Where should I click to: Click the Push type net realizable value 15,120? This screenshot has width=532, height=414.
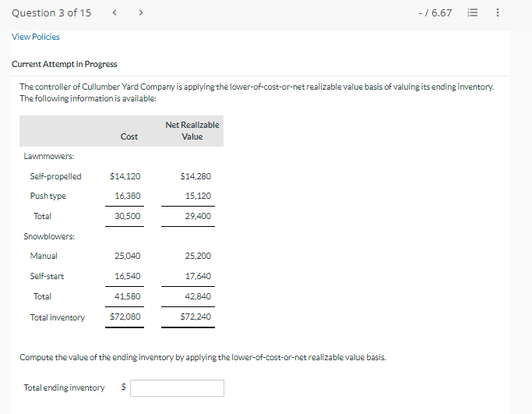click(195, 196)
